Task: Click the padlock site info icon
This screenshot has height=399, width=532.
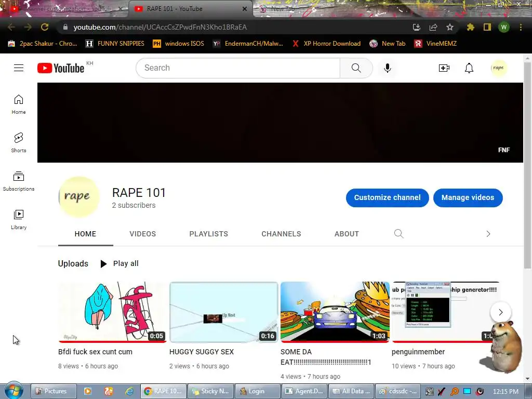Action: [x=65, y=27]
